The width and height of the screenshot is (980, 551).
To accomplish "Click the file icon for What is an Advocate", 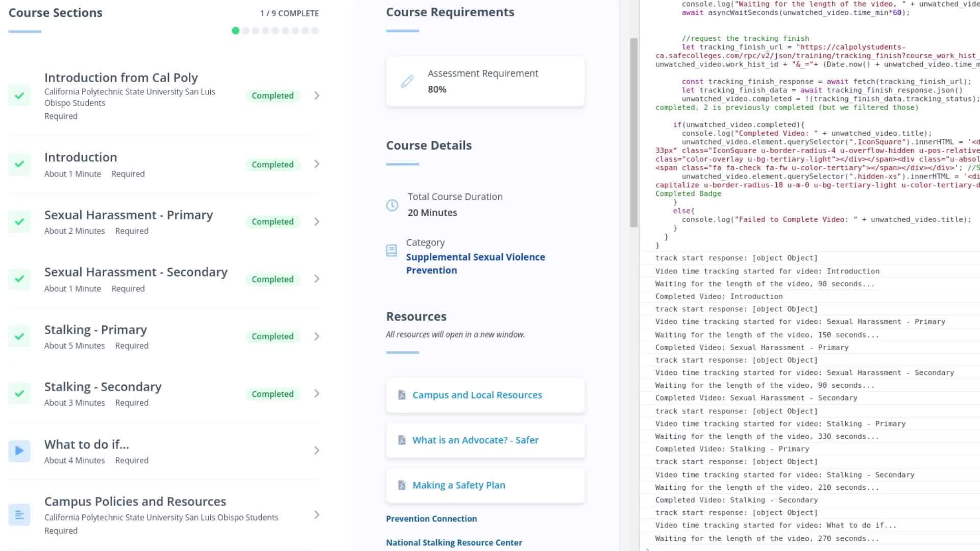I will tap(402, 440).
